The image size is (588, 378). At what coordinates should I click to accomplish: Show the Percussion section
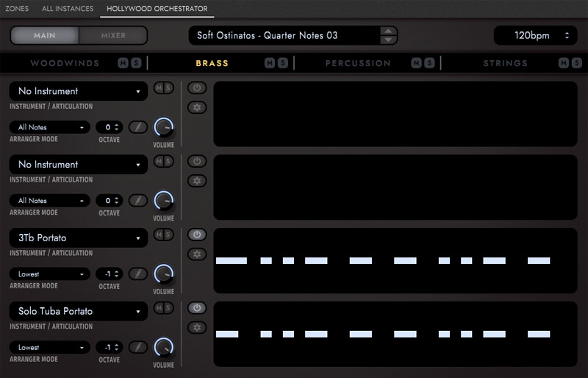358,63
